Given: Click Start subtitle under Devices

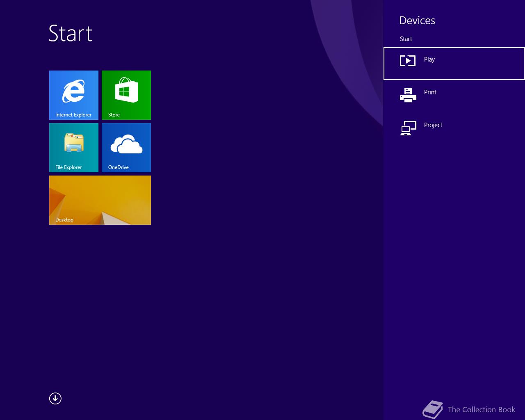Looking at the screenshot, I should pos(406,39).
